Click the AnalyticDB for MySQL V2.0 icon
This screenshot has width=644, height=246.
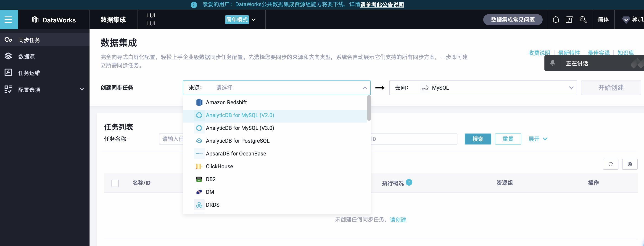[199, 115]
